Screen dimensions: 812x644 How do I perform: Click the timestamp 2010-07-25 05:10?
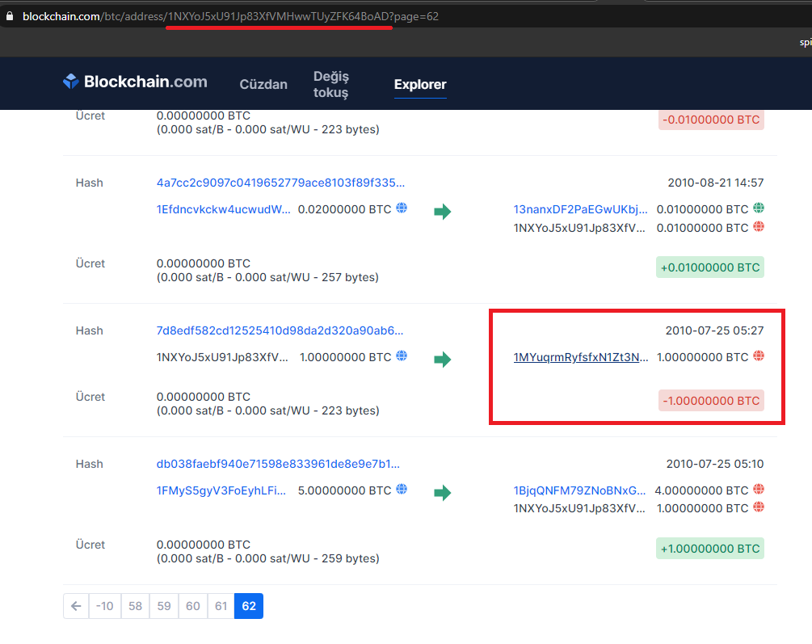coord(715,464)
